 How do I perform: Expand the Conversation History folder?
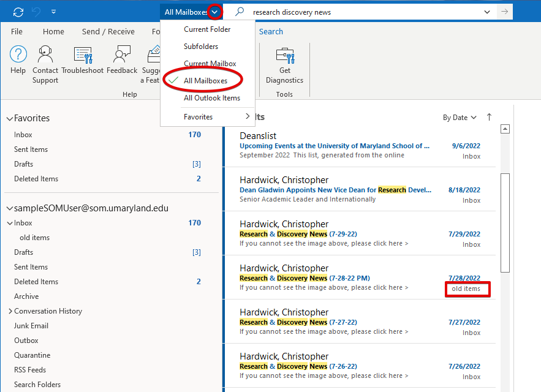[10, 311]
